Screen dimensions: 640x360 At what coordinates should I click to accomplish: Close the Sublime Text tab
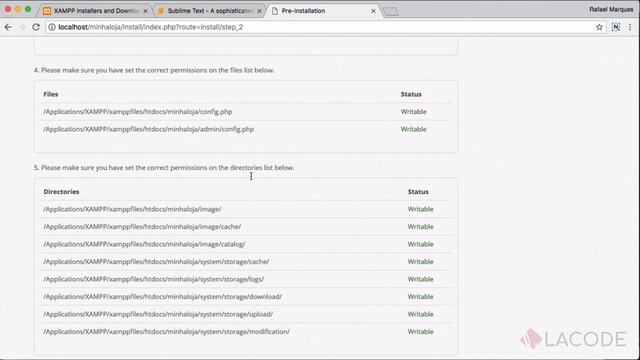pos(259,11)
